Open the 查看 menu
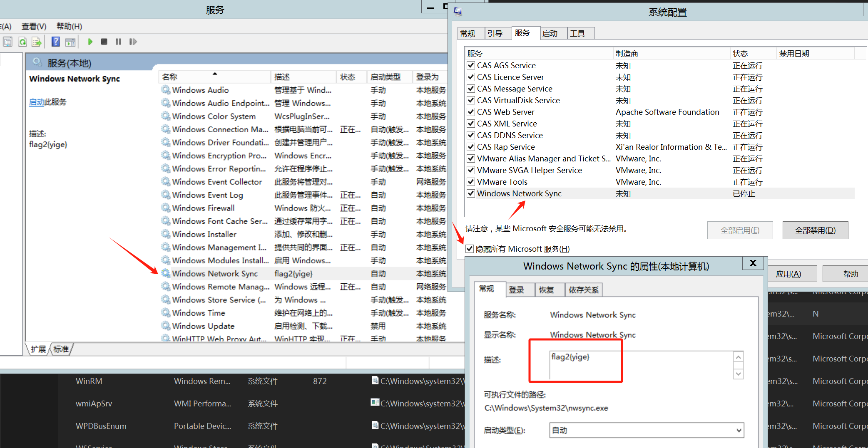The height and width of the screenshot is (448, 868). [x=34, y=26]
